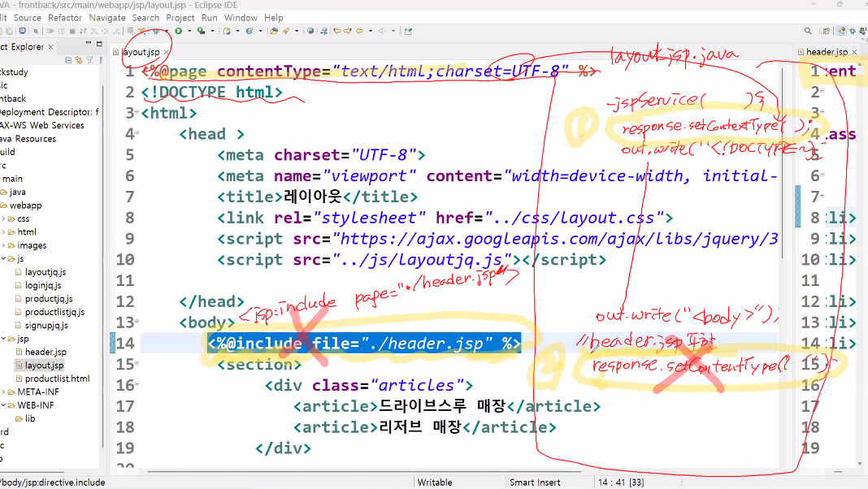Collapse all in Project Explorer toolbar

(x=68, y=60)
